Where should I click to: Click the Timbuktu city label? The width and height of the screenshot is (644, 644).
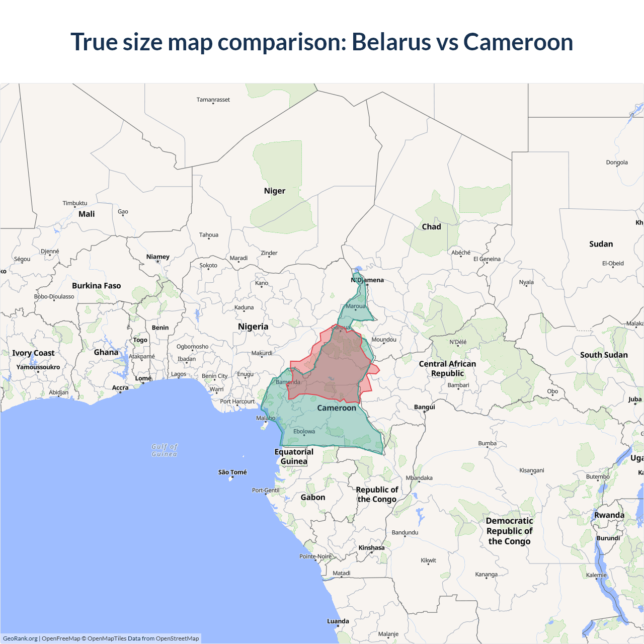pyautogui.click(x=75, y=203)
